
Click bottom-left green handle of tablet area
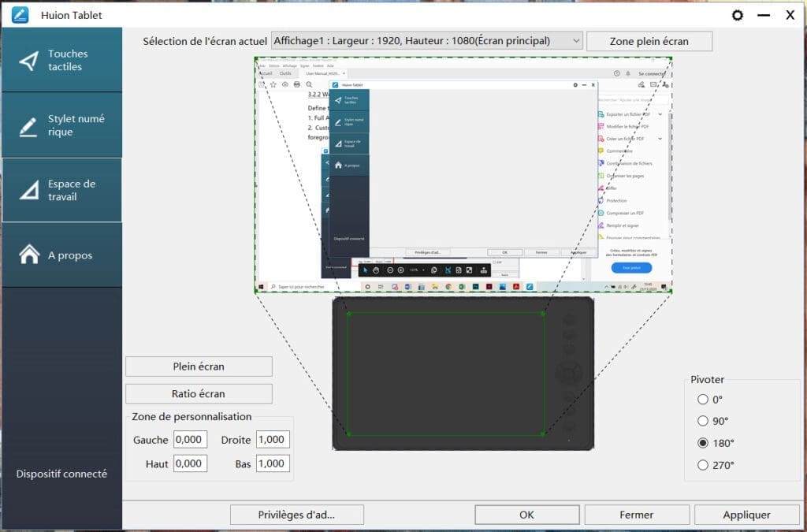pos(348,434)
